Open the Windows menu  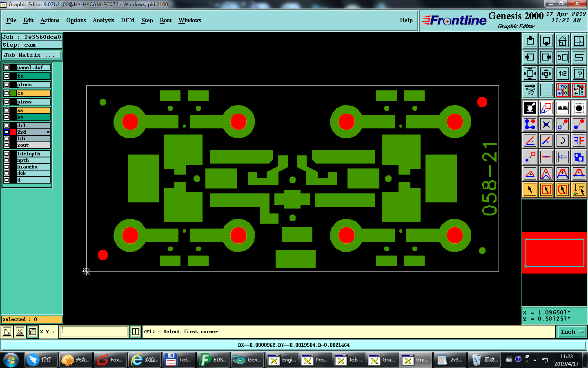pos(190,20)
